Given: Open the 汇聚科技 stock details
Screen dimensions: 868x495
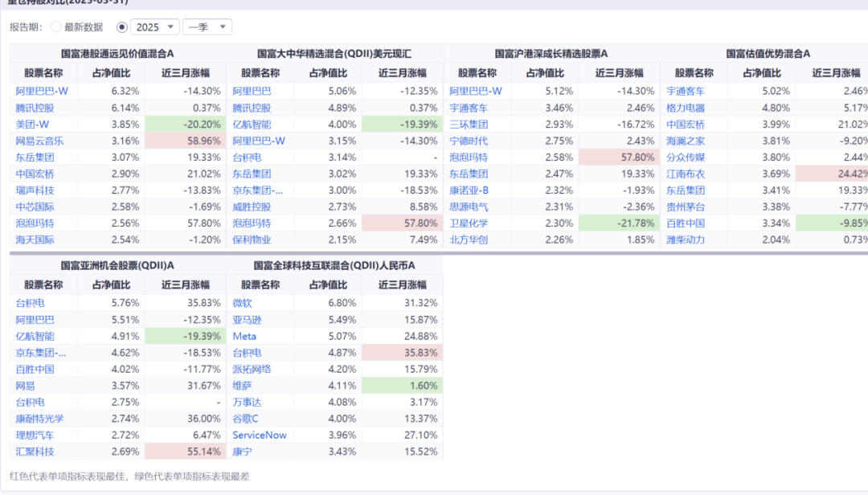Looking at the screenshot, I should tap(34, 452).
